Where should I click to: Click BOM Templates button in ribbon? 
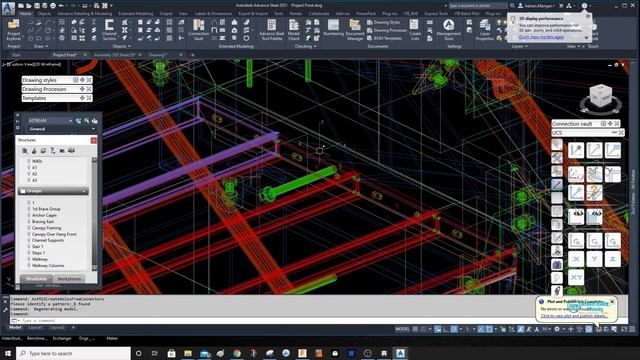(x=384, y=38)
